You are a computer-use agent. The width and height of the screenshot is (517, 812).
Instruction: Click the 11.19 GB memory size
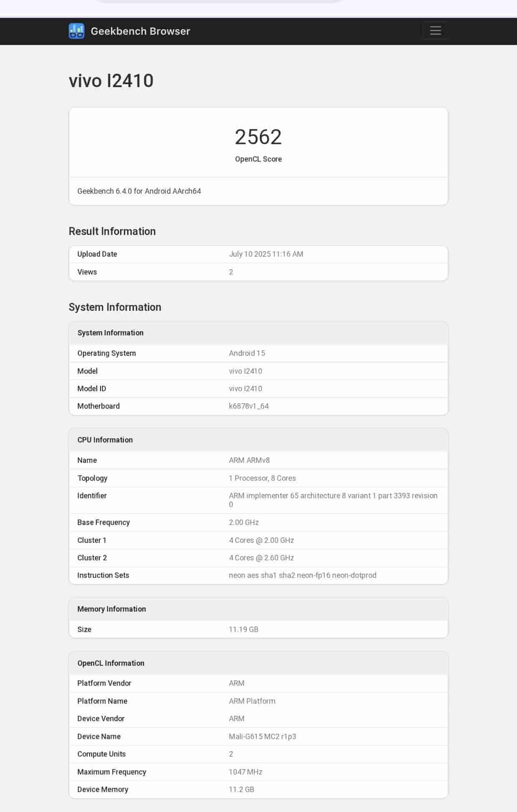[x=243, y=630]
